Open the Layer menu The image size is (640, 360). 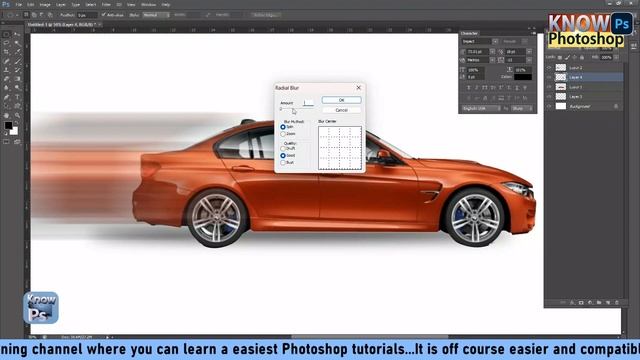click(x=61, y=4)
